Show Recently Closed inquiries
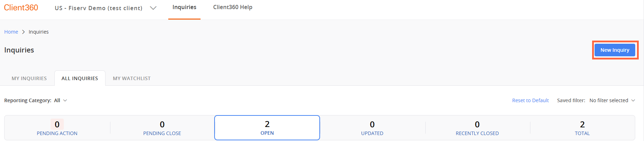The image size is (644, 141). 477,128
